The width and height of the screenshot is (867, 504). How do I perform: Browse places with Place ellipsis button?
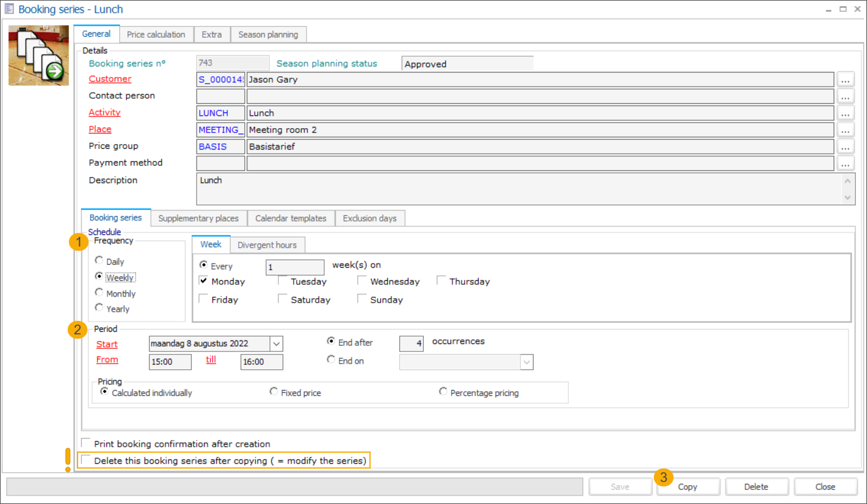845,129
